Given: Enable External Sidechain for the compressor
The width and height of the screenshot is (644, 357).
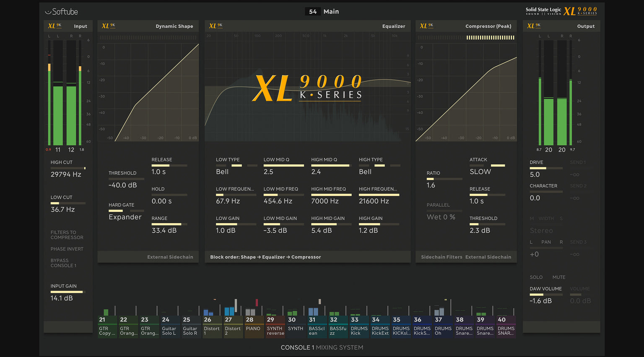Looking at the screenshot, I should 488,257.
